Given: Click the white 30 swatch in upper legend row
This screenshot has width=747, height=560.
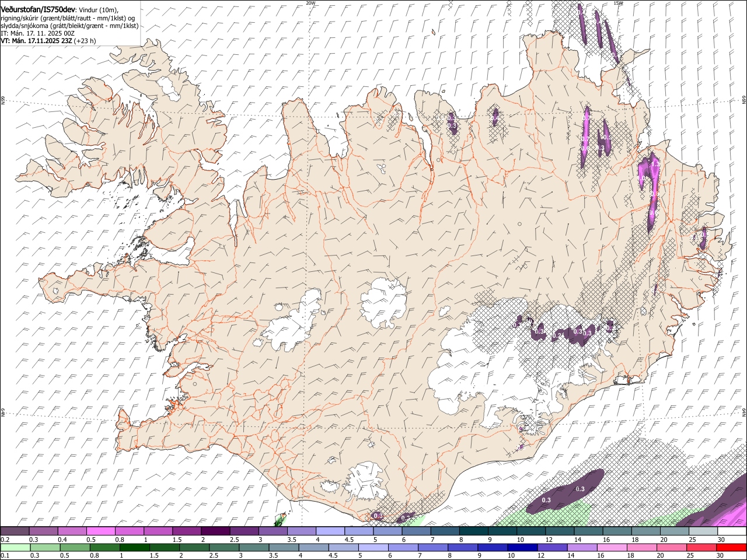Looking at the screenshot, I should (x=732, y=531).
